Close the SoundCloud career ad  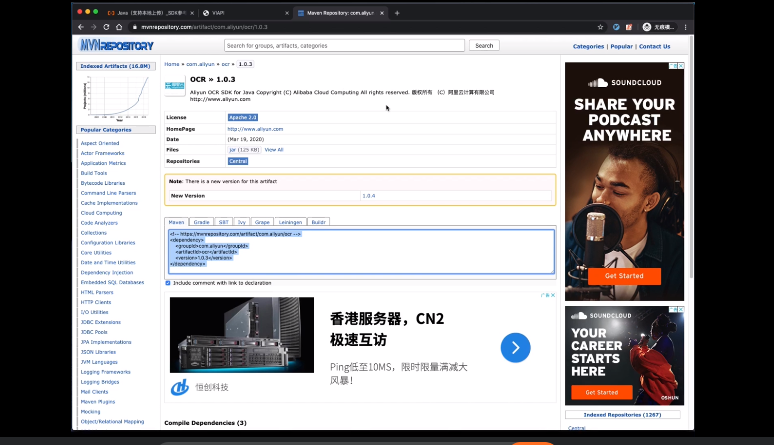coord(681,309)
